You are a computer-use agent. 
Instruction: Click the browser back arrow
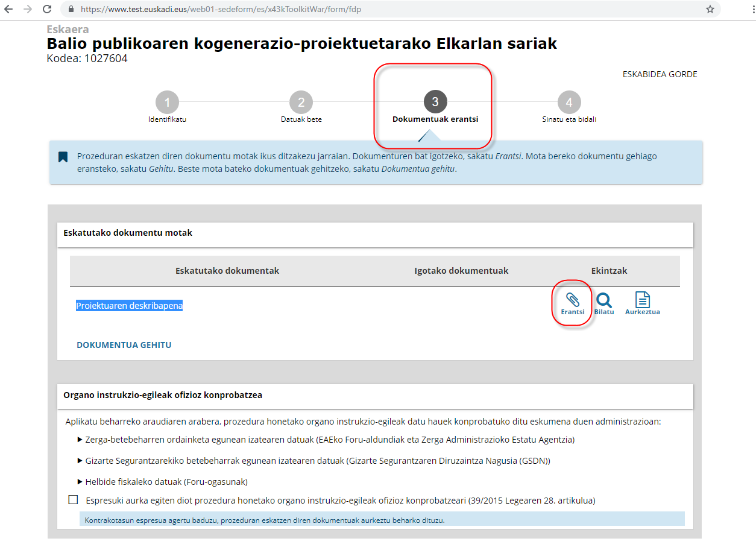[x=8, y=9]
